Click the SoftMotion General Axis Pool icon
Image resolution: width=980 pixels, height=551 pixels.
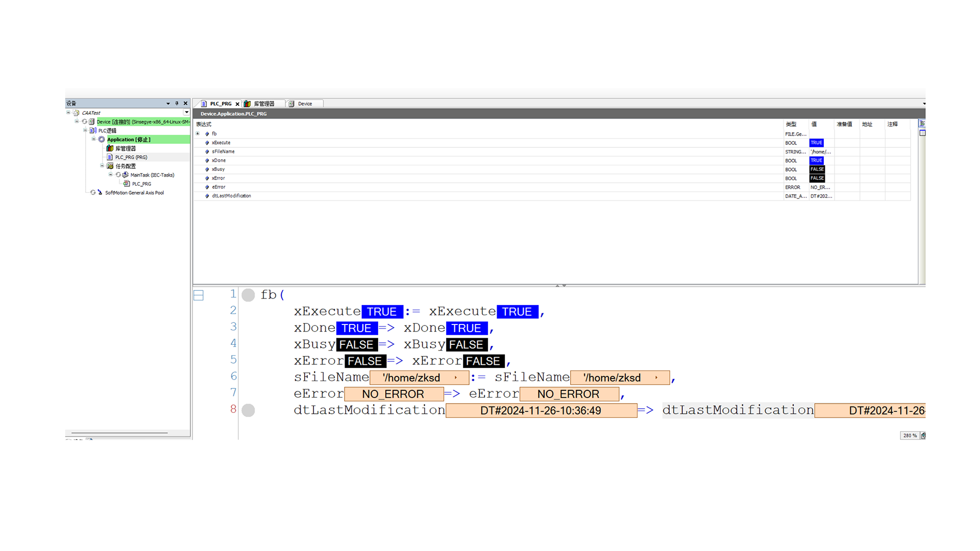click(100, 192)
